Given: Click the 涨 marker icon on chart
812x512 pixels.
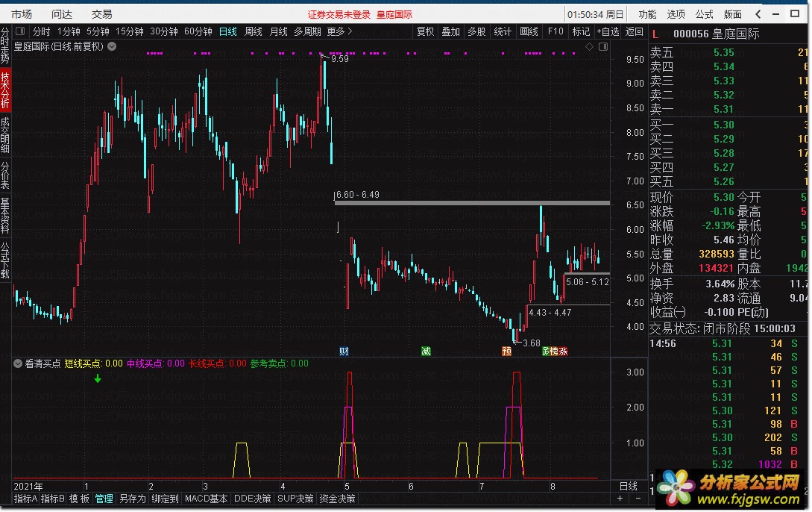Looking at the screenshot, I should click(x=564, y=352).
